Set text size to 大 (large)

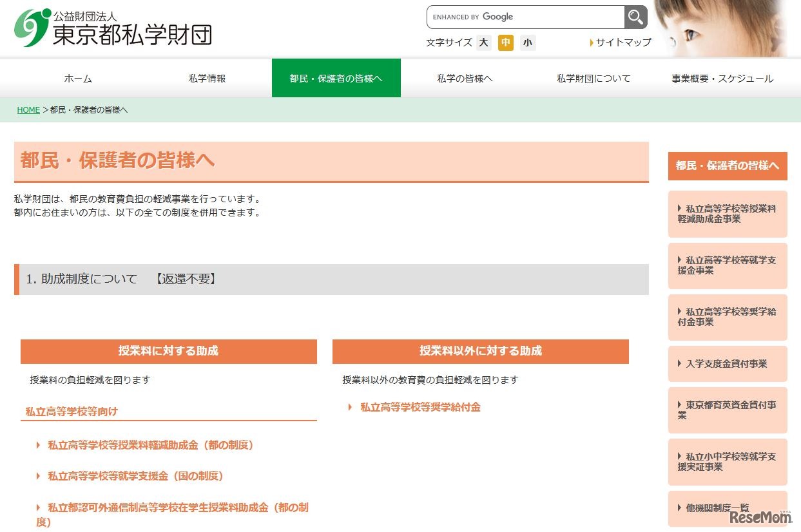[483, 43]
